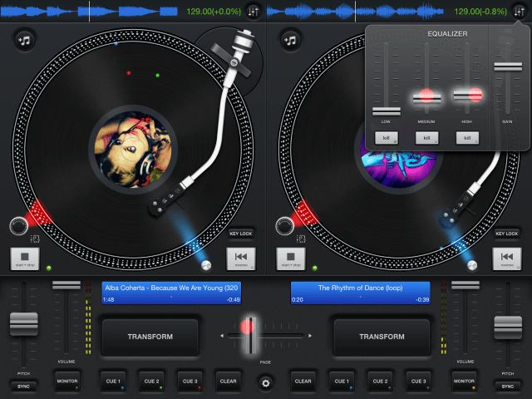Toggle the LOW kill button in equalizer
The width and height of the screenshot is (532, 399).
point(386,138)
